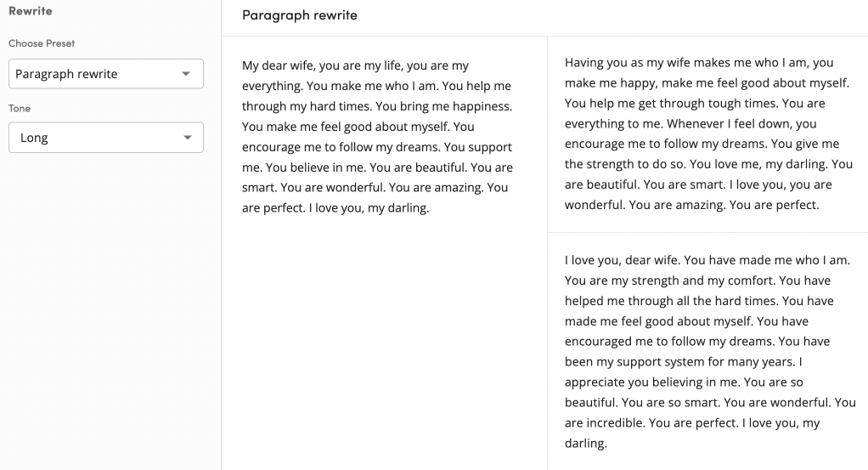
Task: Click into the original paragraph input text
Action: [x=377, y=137]
